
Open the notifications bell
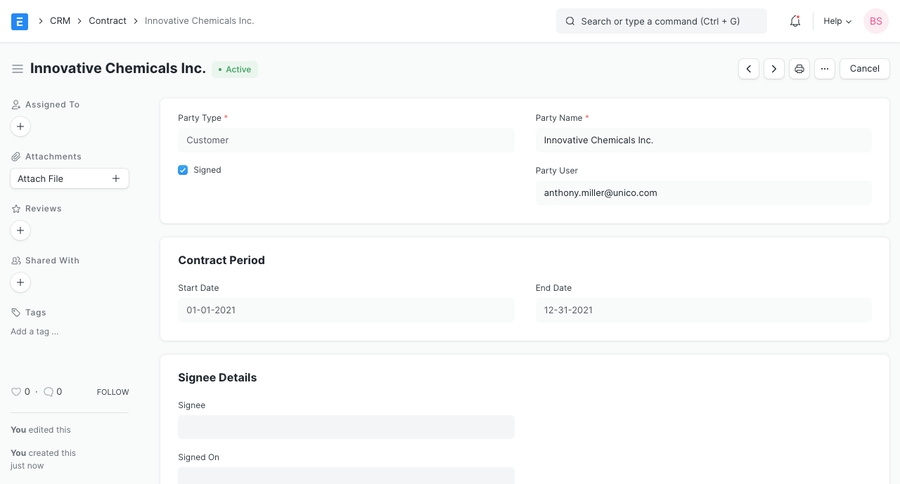pos(795,21)
